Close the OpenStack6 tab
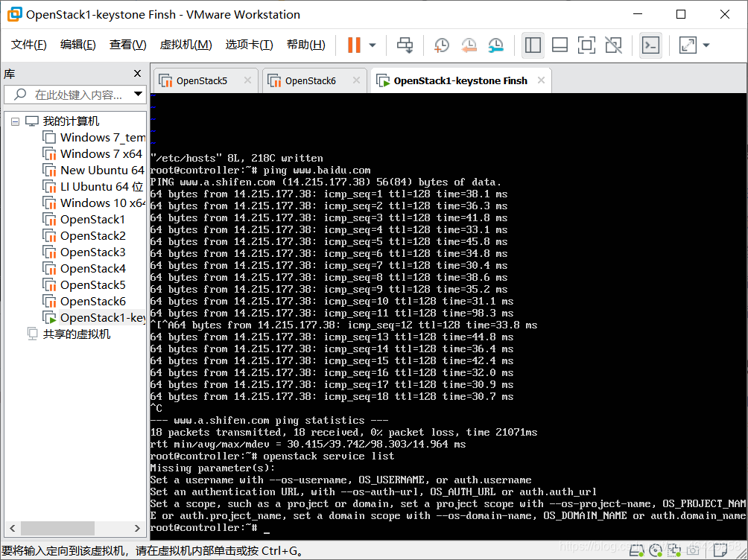 pyautogui.click(x=356, y=80)
